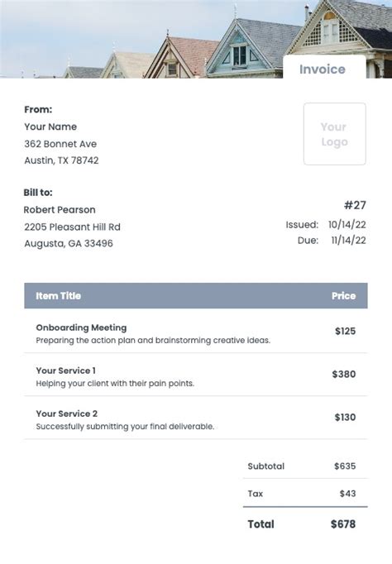Select invoice number #27
The height and width of the screenshot is (564, 392).
coord(355,205)
